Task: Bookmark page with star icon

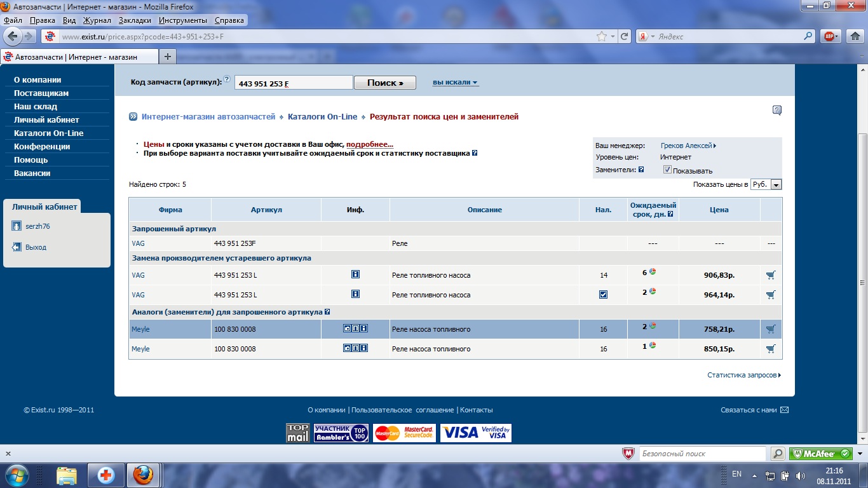Action: tap(601, 37)
